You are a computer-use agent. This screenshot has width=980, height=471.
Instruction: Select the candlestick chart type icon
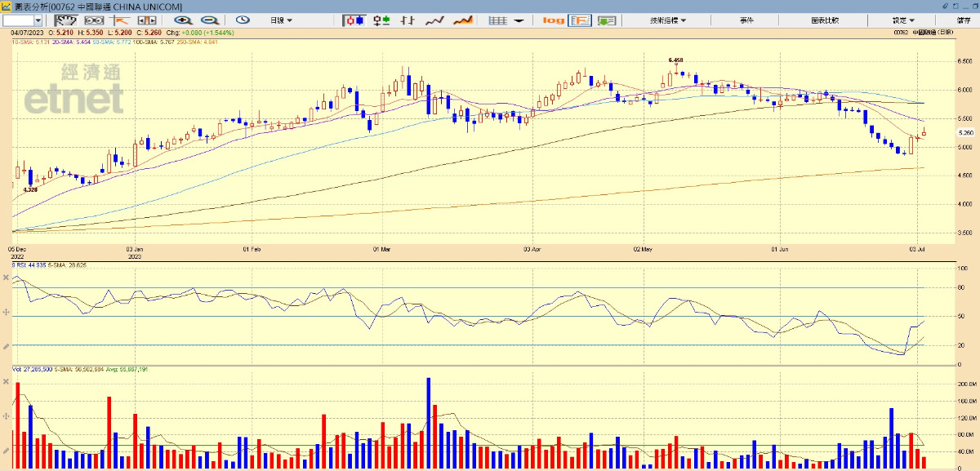(x=354, y=20)
